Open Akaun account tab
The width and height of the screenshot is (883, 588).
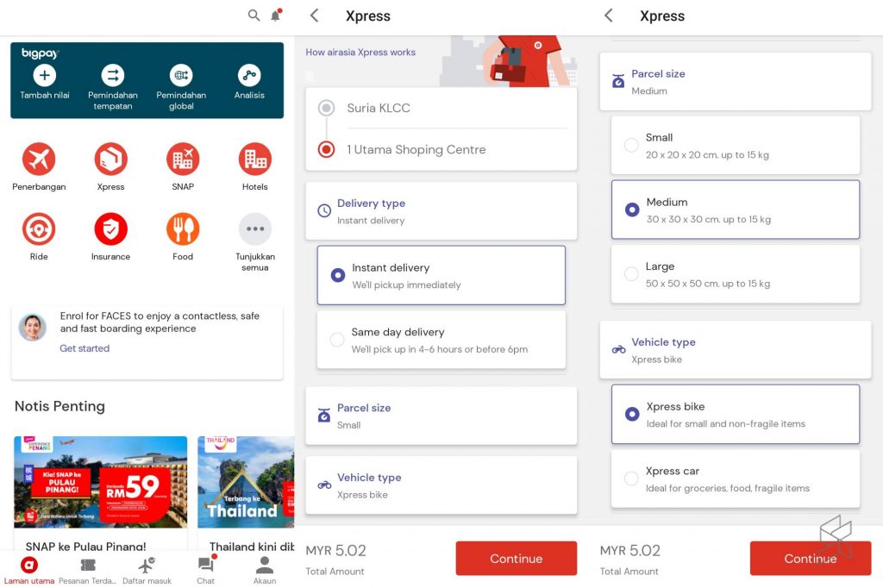265,571
